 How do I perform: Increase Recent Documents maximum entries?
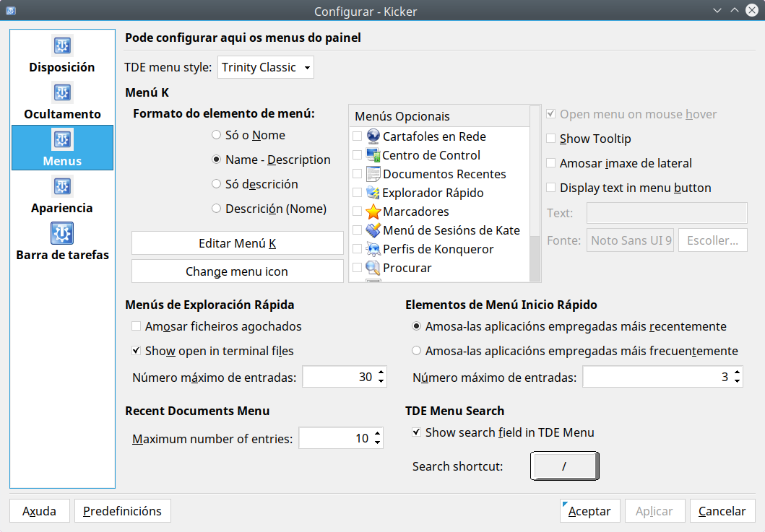click(378, 433)
